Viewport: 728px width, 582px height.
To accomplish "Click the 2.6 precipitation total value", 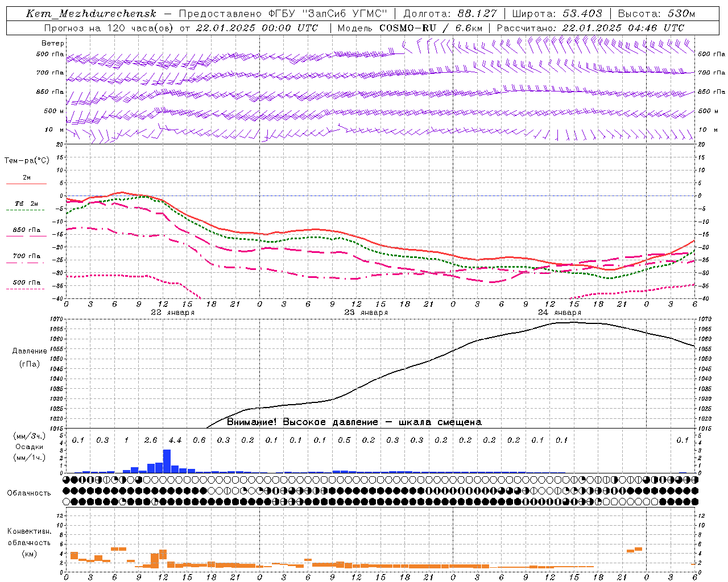I will [x=151, y=440].
